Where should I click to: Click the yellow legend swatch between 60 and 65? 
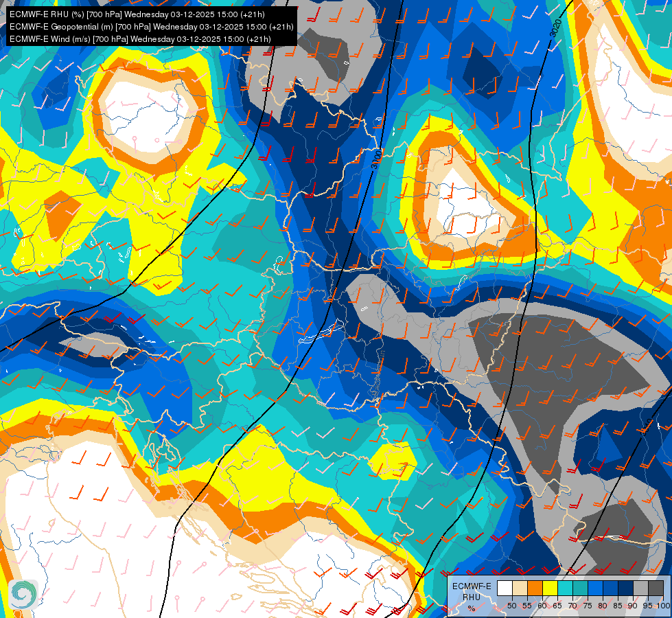(x=550, y=588)
